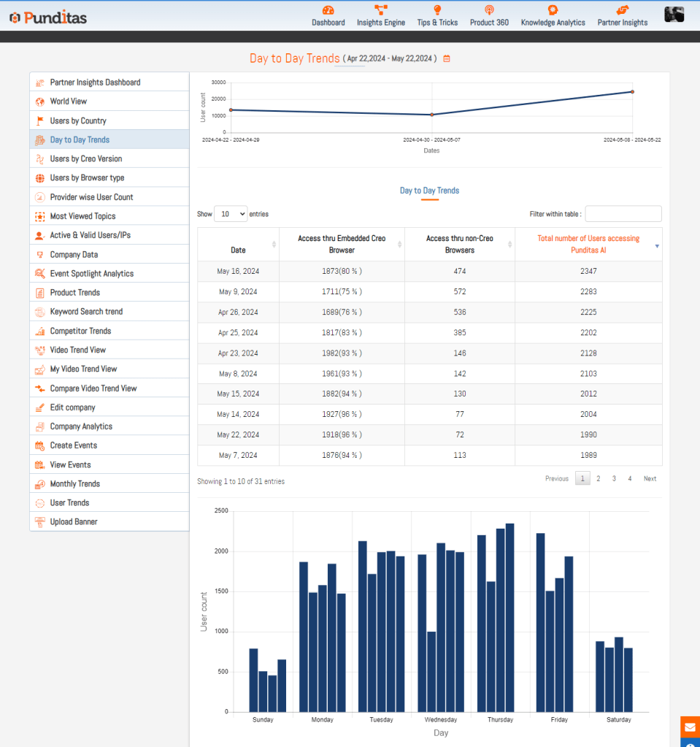Sort by Total number of Users column
Screen dimensions: 700x747
588,244
